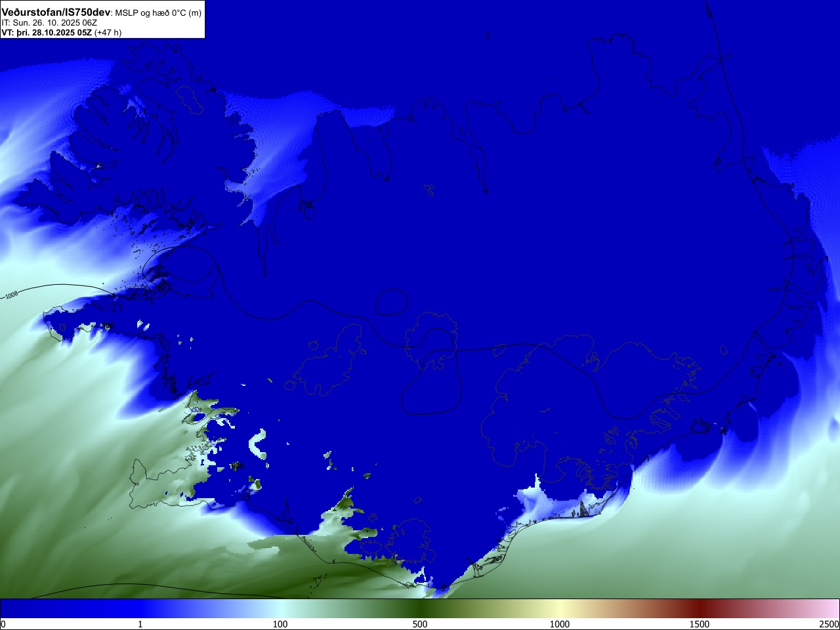Click the '(+47 h)' forecast offset text
840x630 pixels.
(108, 32)
